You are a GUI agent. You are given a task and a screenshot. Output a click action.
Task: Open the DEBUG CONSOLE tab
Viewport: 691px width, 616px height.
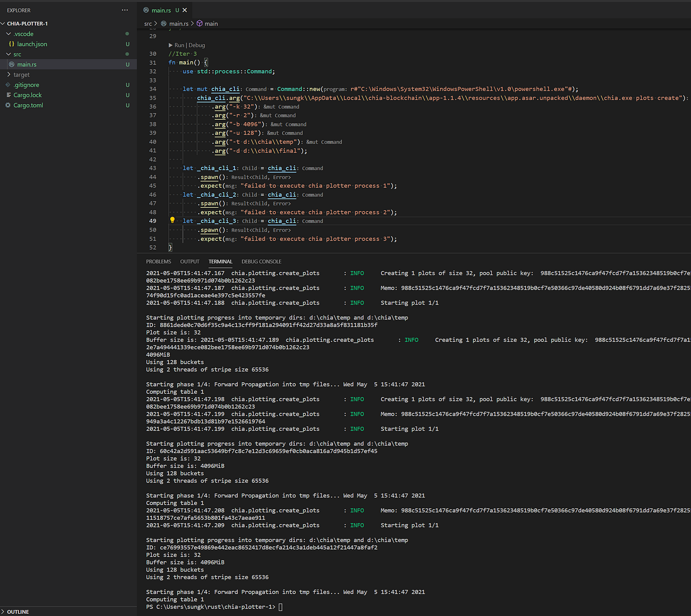261,261
